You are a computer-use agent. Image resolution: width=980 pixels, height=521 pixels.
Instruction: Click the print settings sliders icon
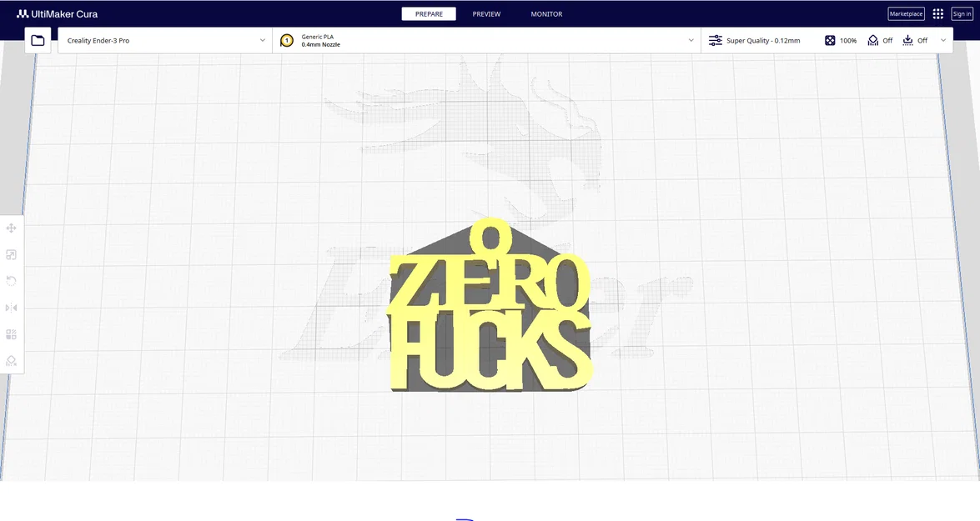tap(715, 41)
